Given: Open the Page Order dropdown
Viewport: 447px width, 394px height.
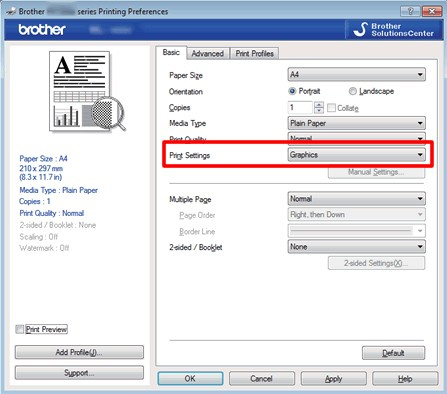Looking at the screenshot, I should pos(356,215).
